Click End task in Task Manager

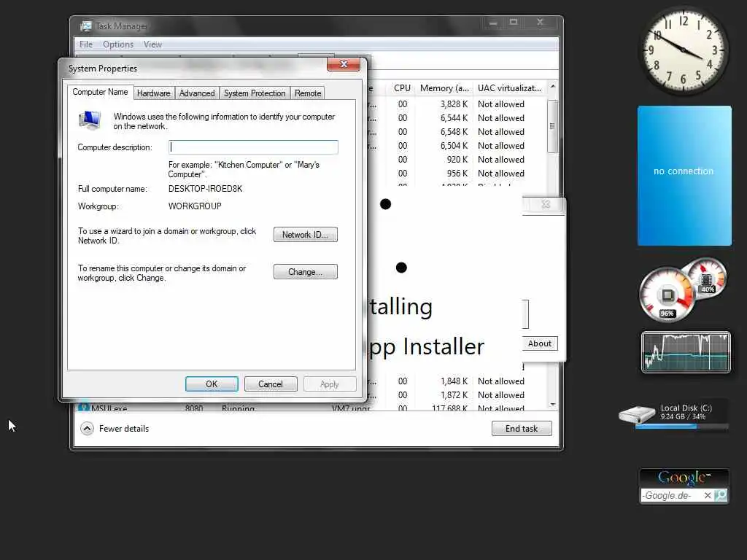(522, 429)
